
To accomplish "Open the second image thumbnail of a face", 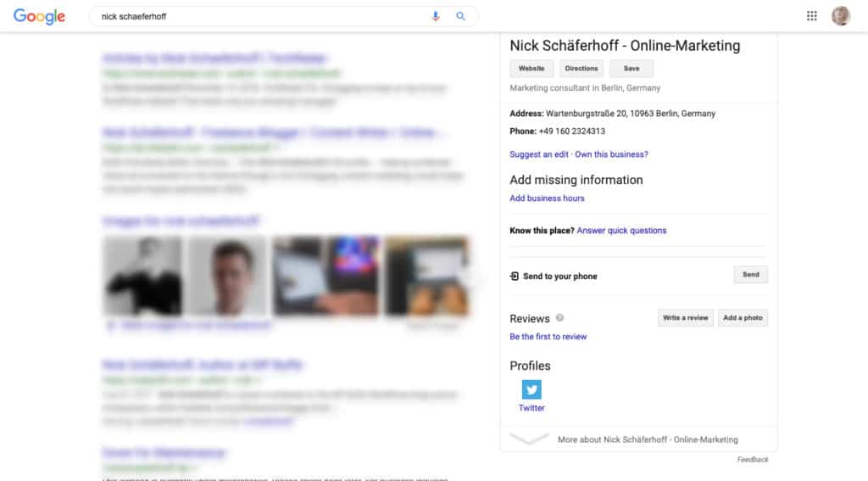I will pos(227,276).
